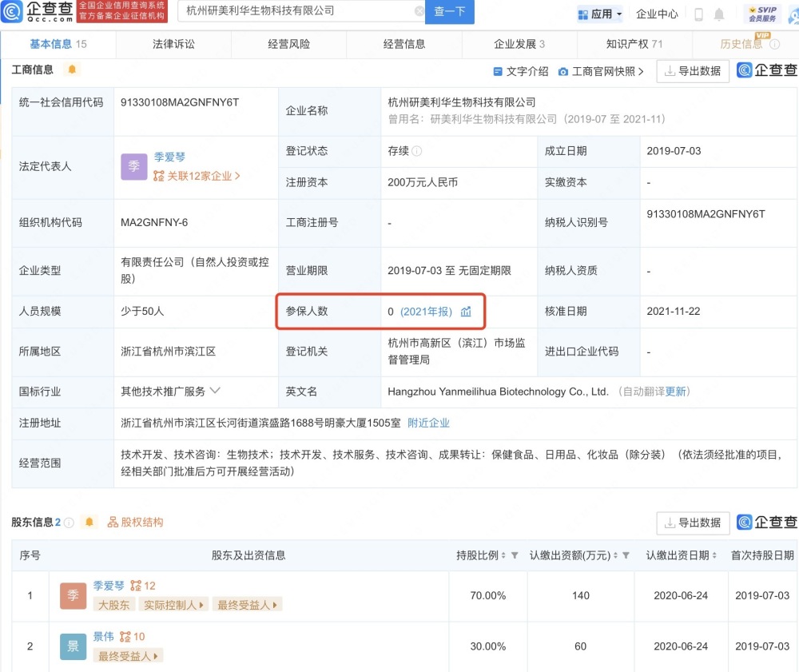Switch to 法律诉讼 tab

click(x=173, y=44)
